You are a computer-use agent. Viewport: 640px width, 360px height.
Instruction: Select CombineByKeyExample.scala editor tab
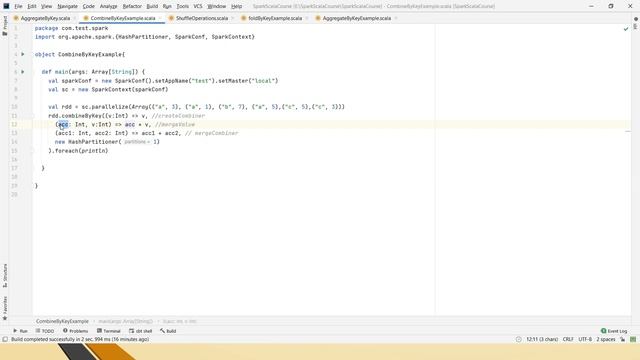pos(122,18)
